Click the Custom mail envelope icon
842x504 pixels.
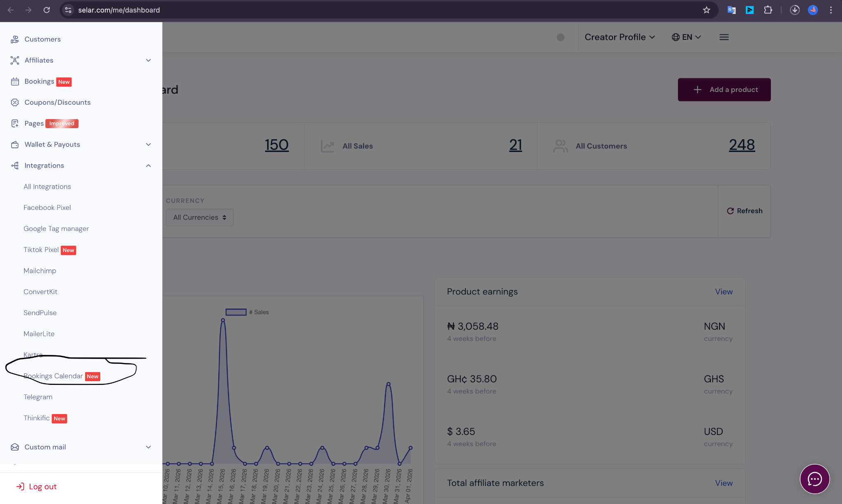point(15,447)
